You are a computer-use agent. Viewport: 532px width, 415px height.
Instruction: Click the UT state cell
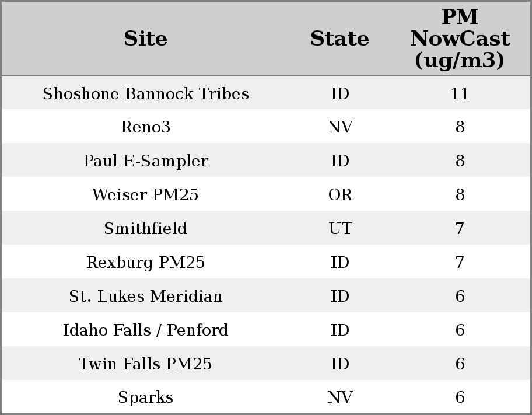pos(340,229)
